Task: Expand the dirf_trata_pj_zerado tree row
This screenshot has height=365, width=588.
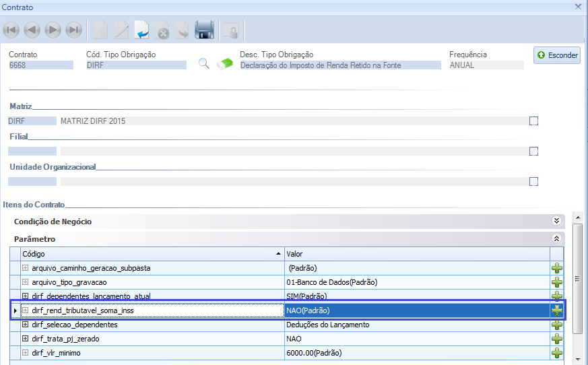Action: pos(26,339)
